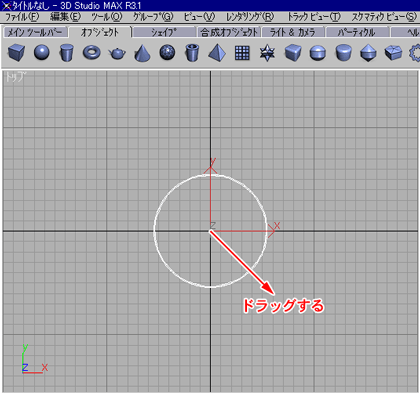
Task: Select the Torus primitive icon
Action: click(x=92, y=53)
